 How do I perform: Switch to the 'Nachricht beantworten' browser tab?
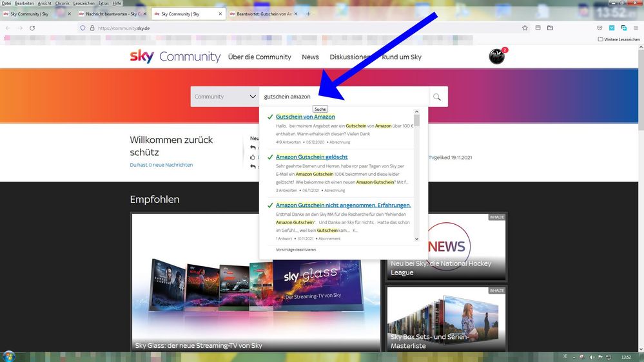click(x=111, y=14)
